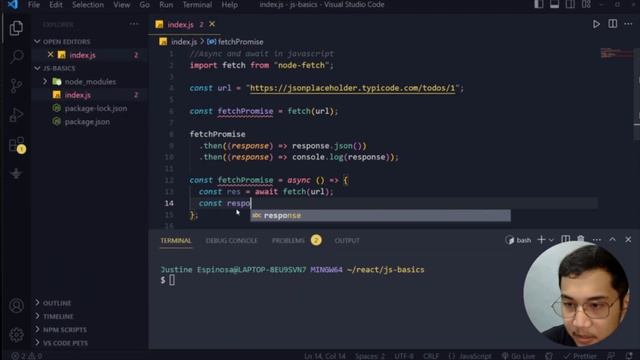Open the Edit menu
This screenshot has width=640, height=360.
tap(56, 4)
